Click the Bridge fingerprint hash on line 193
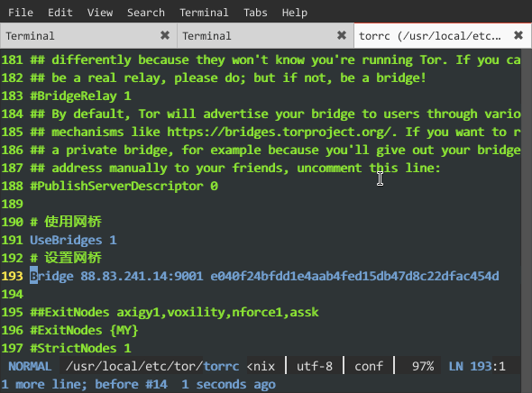This screenshot has width=532, height=393. 354,276
